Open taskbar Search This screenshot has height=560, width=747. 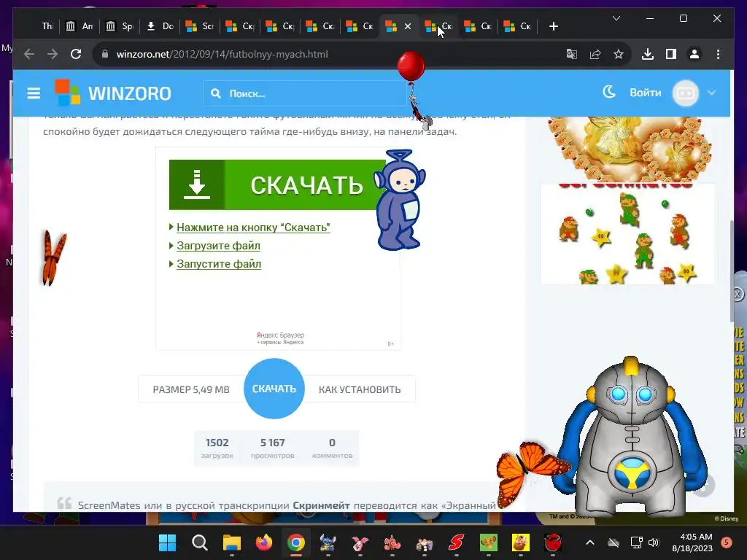(200, 542)
